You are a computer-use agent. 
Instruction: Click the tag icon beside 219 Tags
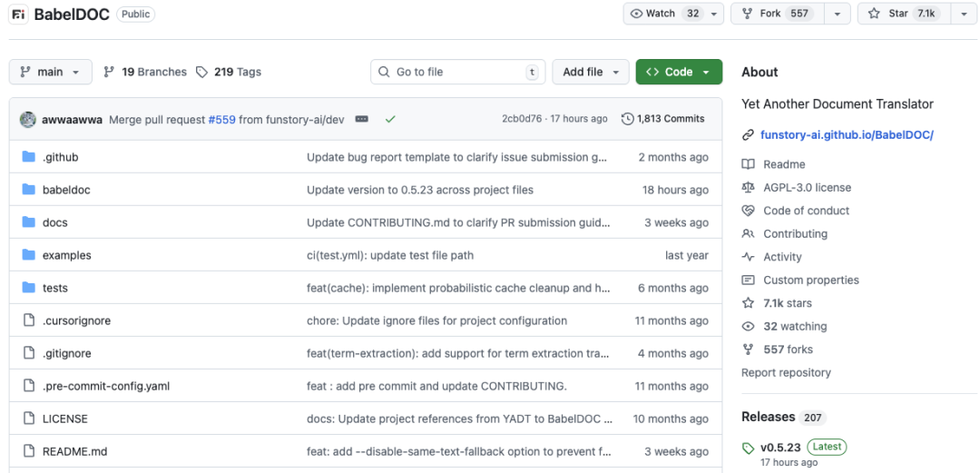(202, 72)
